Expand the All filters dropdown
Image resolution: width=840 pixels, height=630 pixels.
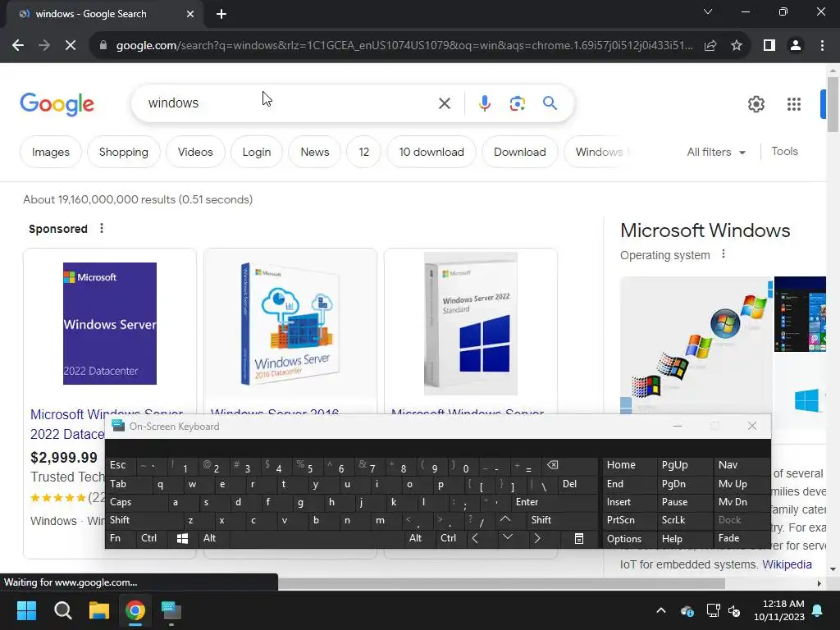716,152
